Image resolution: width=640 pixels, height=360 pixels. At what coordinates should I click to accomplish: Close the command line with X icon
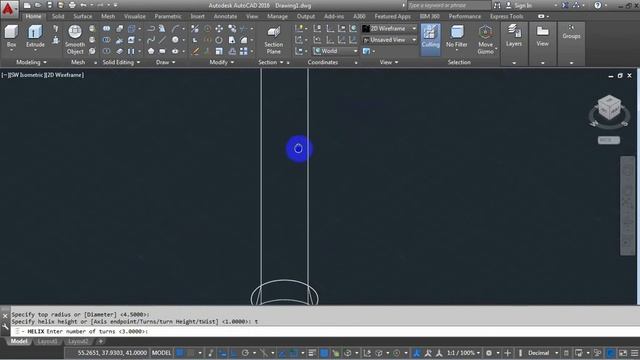tap(5, 316)
